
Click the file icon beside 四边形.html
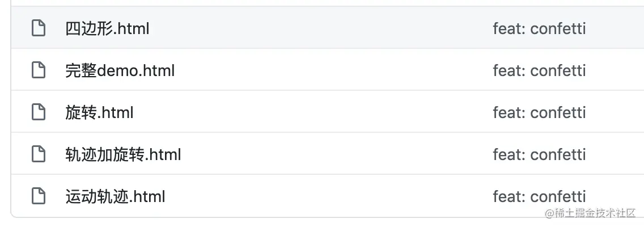click(39, 28)
